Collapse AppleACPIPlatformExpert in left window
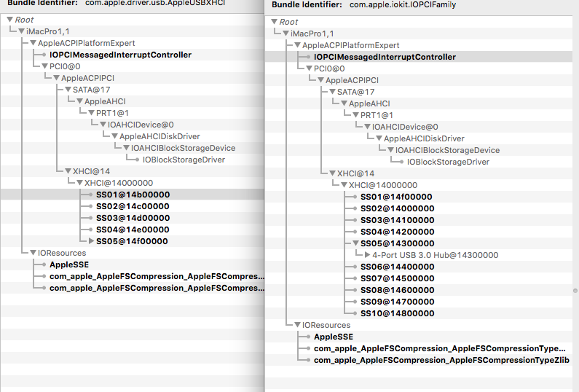 point(34,43)
